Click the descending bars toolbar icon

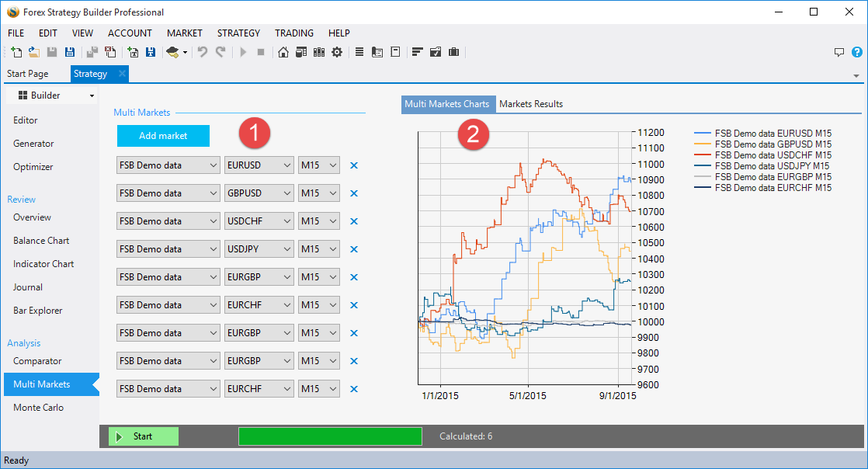pyautogui.click(x=418, y=52)
